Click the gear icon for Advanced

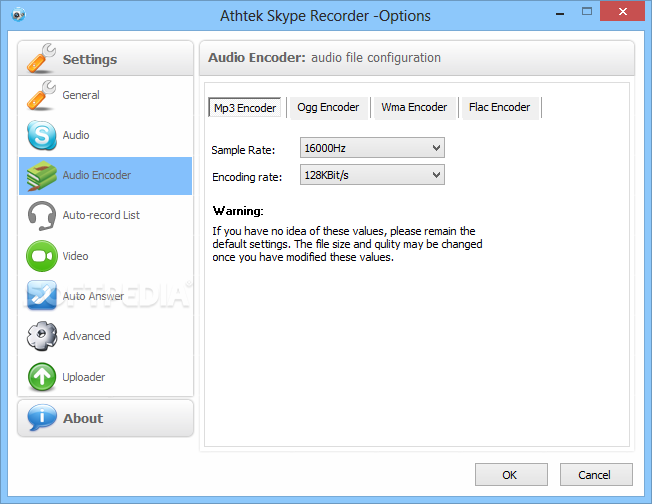(42, 336)
